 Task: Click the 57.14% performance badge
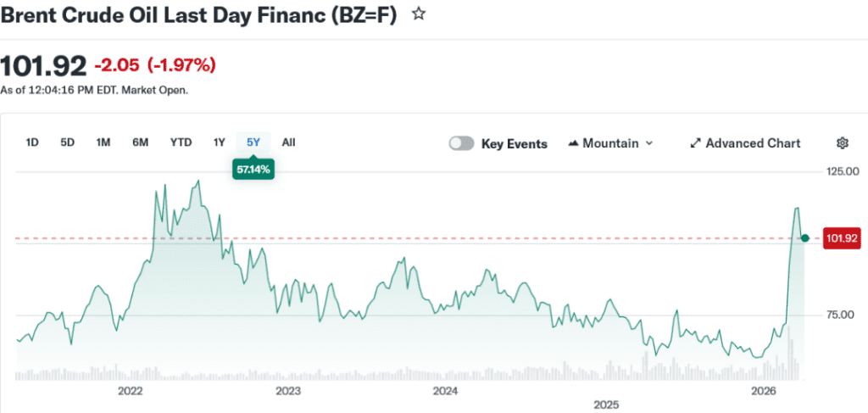[253, 170]
